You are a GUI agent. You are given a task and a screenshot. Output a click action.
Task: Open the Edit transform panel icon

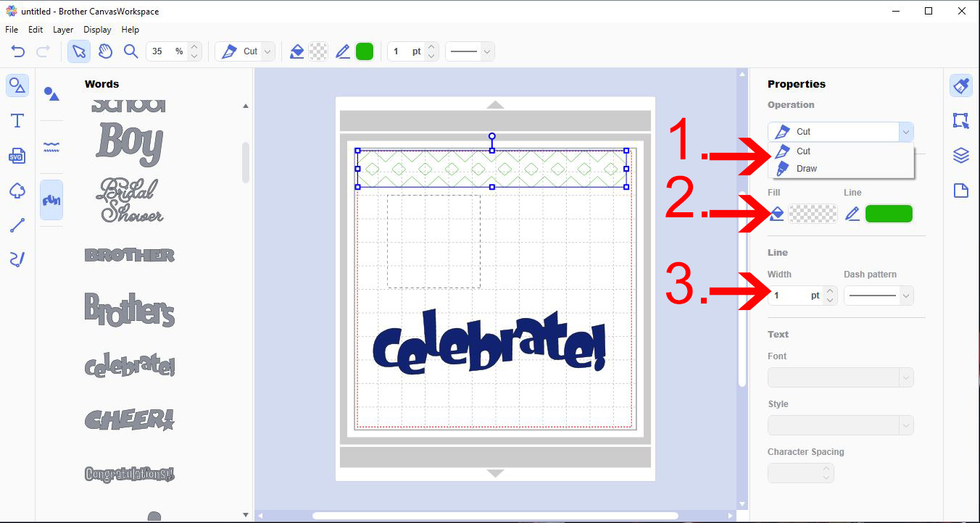pyautogui.click(x=961, y=121)
